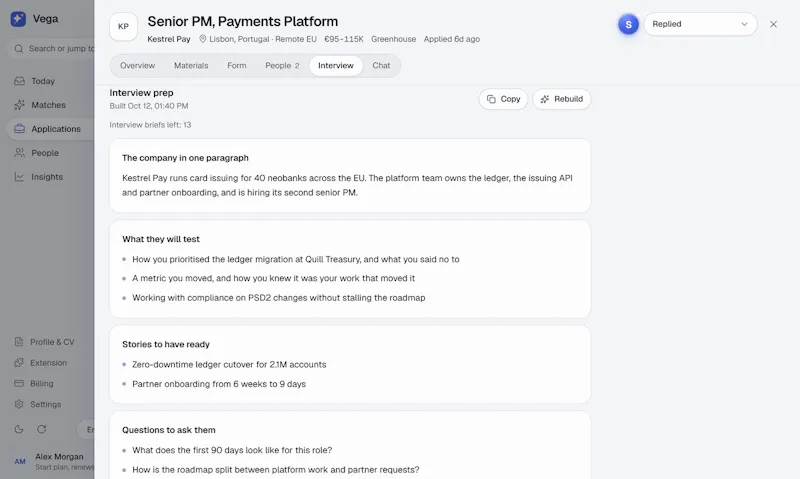Image resolution: width=800 pixels, height=479 pixels.
Task: Expand the status dropdown chevron
Action: coord(744,24)
